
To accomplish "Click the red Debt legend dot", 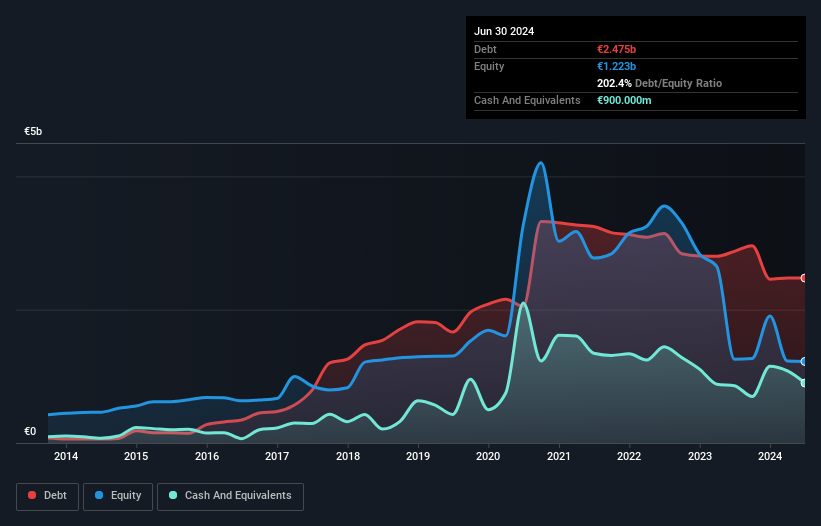I will click(x=32, y=495).
